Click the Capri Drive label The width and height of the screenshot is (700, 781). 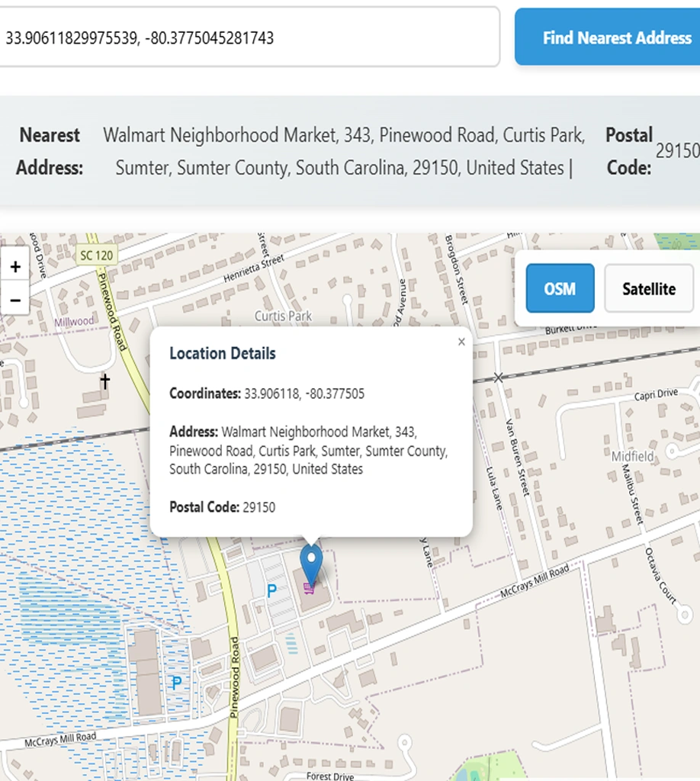point(656,394)
